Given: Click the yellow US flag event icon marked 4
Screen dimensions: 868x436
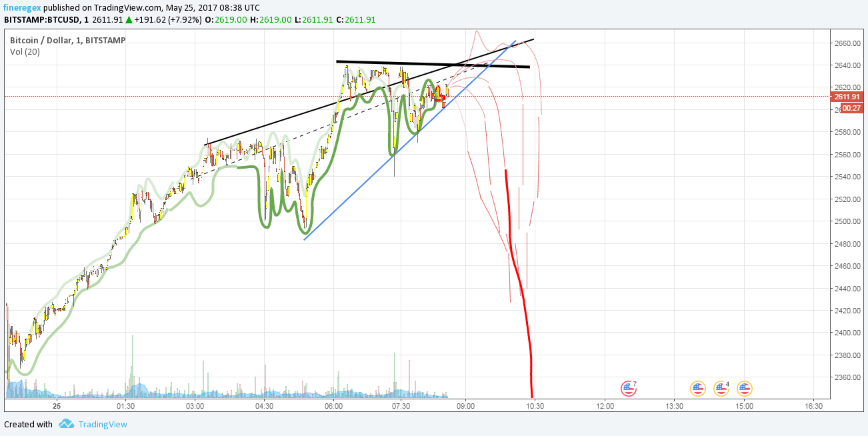Looking at the screenshot, I should (721, 388).
